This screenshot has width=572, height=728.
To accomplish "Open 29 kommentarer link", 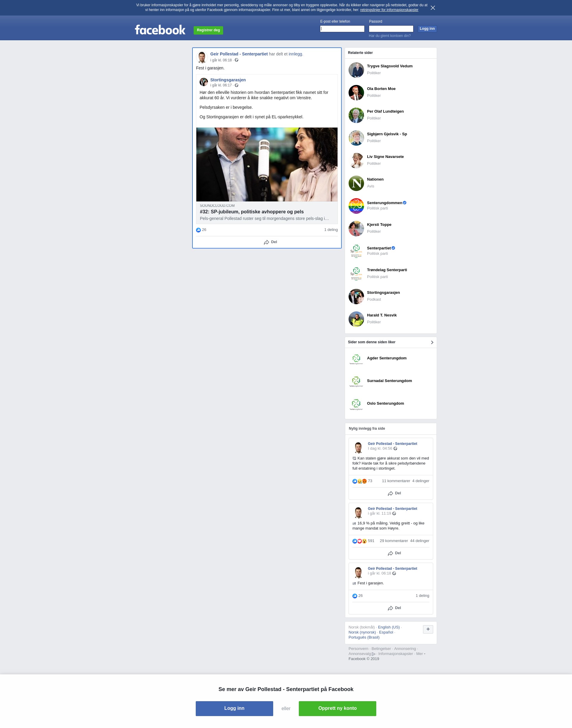I will click(x=394, y=541).
